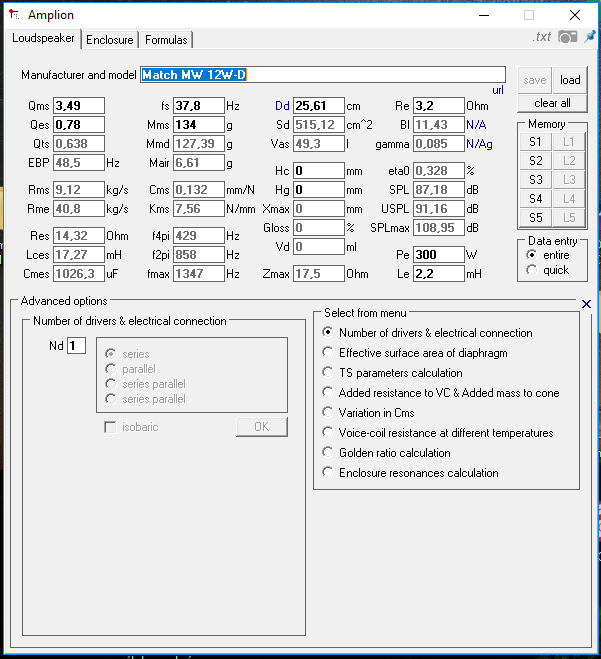601x659 pixels.
Task: Click the Cmes value 1026,3
Action: [79, 274]
